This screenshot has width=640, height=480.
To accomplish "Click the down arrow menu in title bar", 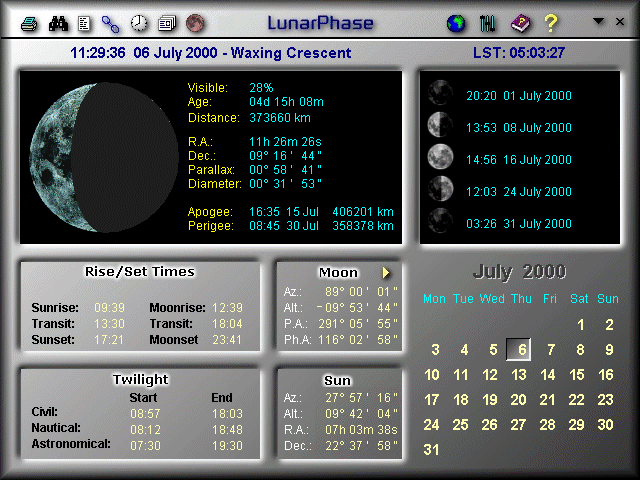I will (598, 21).
